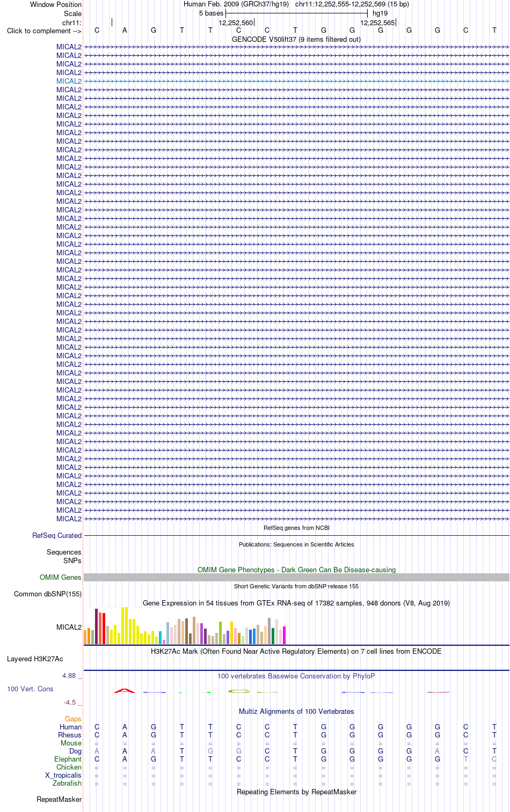Click 'Human Feb. 2009 (GRCh37/hg19)' assembly text
510x812 pixels.
point(236,4)
